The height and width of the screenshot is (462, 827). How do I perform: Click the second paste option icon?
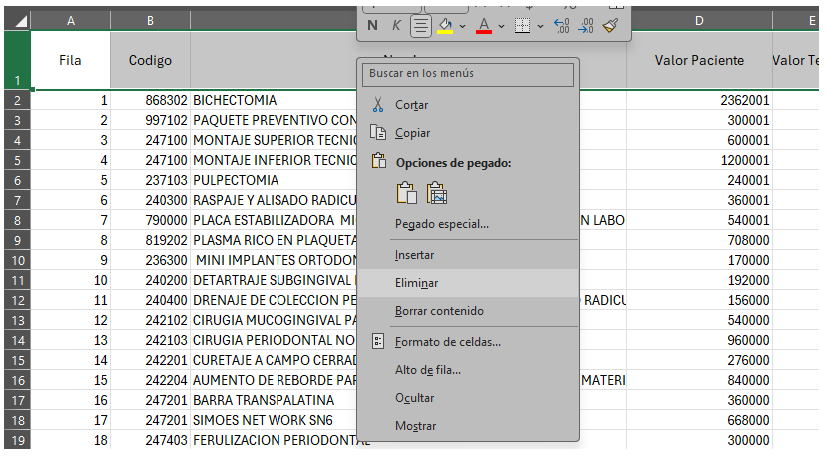tap(437, 193)
